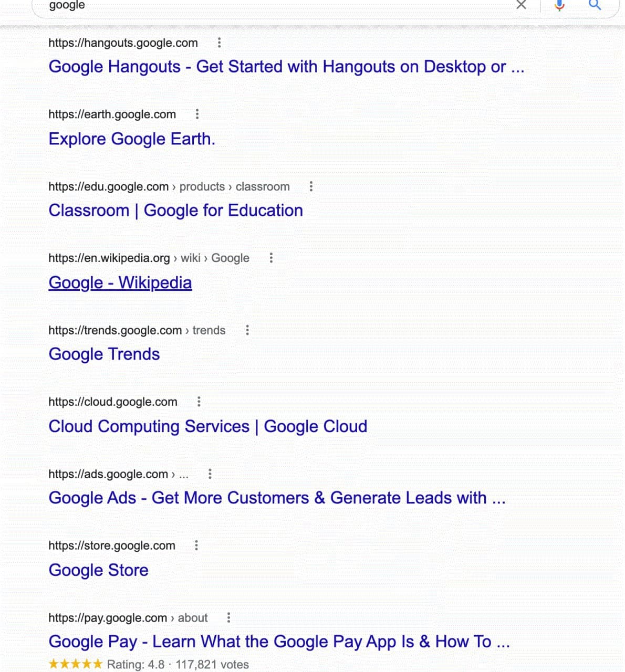Open the Google Hangouts result
Image resolution: width=625 pixels, height=672 pixels.
pos(287,67)
